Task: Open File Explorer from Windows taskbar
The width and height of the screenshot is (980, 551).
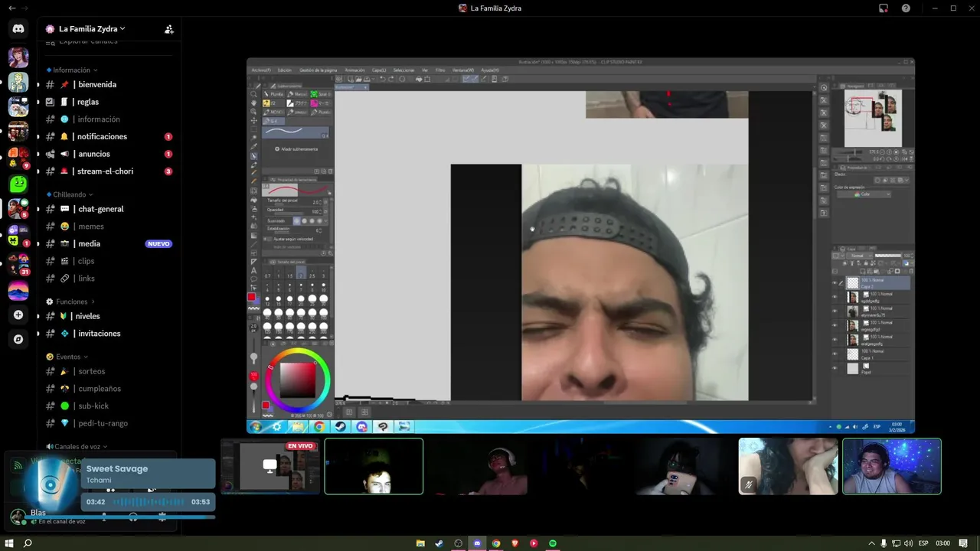Action: click(x=420, y=543)
